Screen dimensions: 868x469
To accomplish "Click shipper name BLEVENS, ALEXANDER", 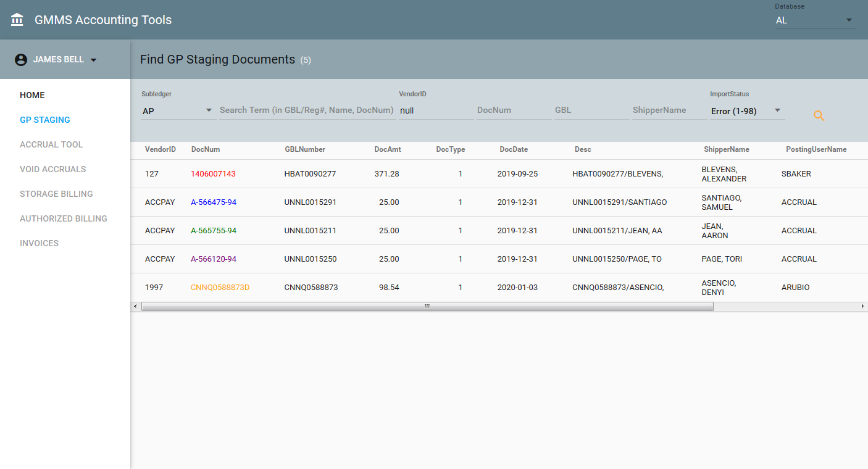I will (x=724, y=174).
